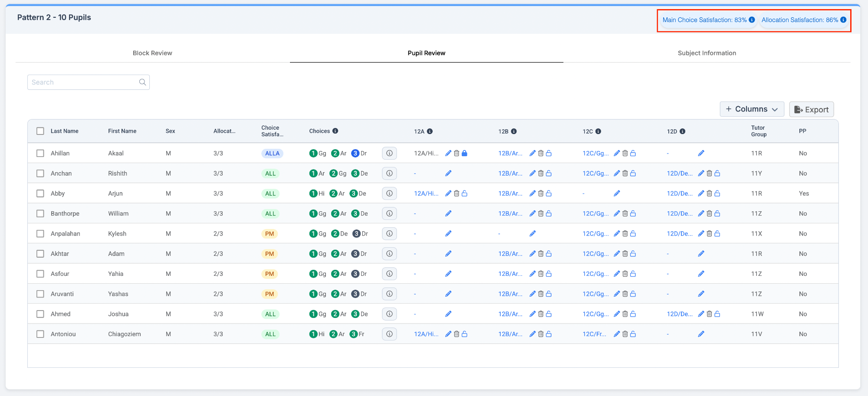
Task: Click the ALLA badge for Ahillan
Action: [x=272, y=154]
